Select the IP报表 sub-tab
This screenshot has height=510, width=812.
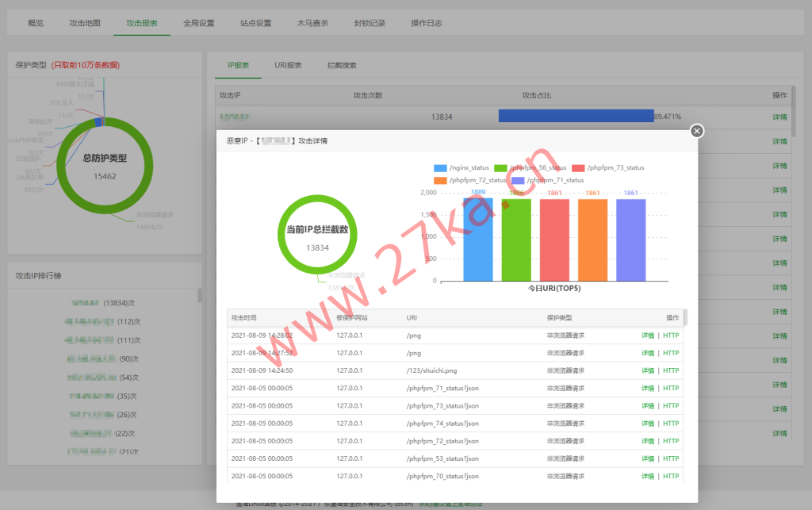[238, 65]
